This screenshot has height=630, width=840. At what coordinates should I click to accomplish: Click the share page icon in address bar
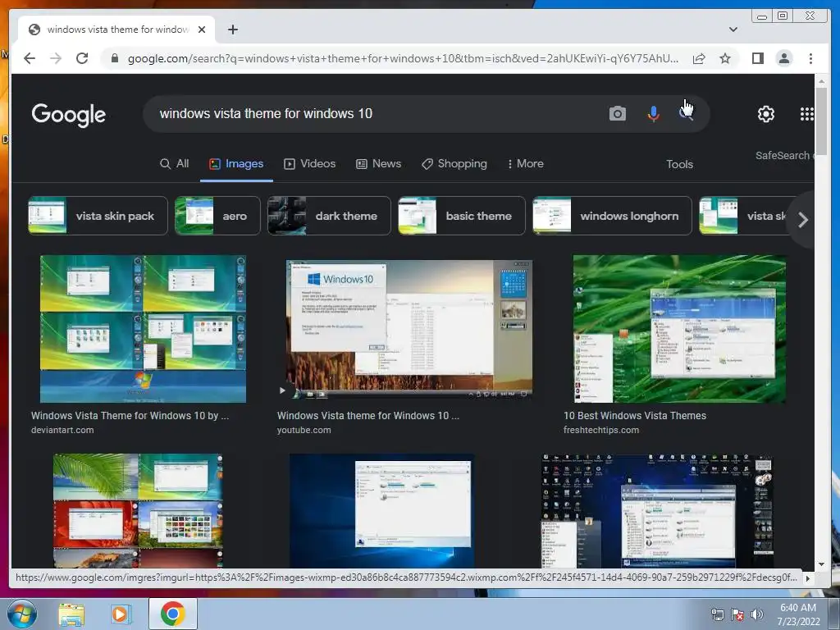pos(699,58)
